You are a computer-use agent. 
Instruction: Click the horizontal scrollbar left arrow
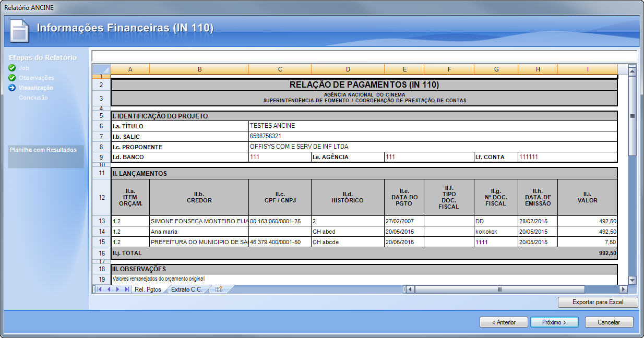click(x=410, y=289)
